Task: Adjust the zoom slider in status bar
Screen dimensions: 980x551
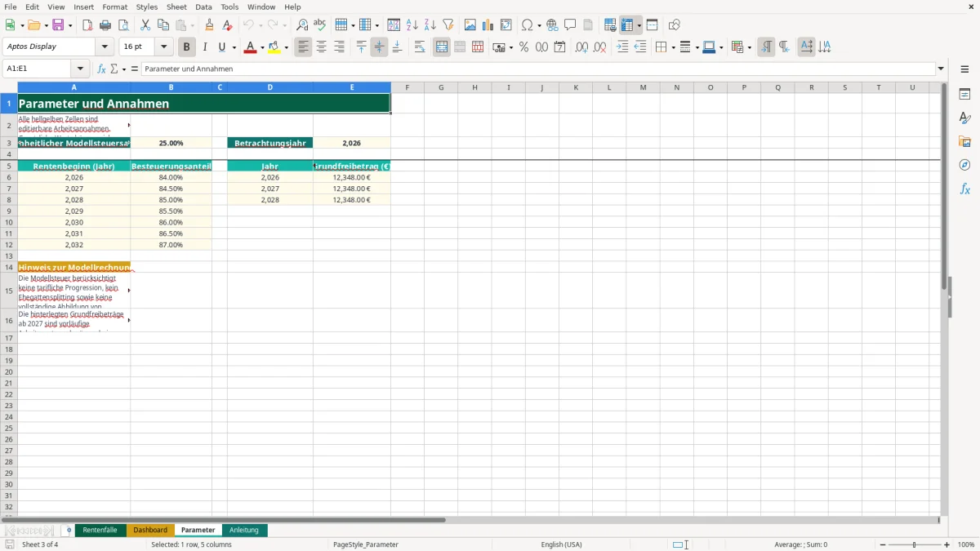Action: click(x=914, y=544)
